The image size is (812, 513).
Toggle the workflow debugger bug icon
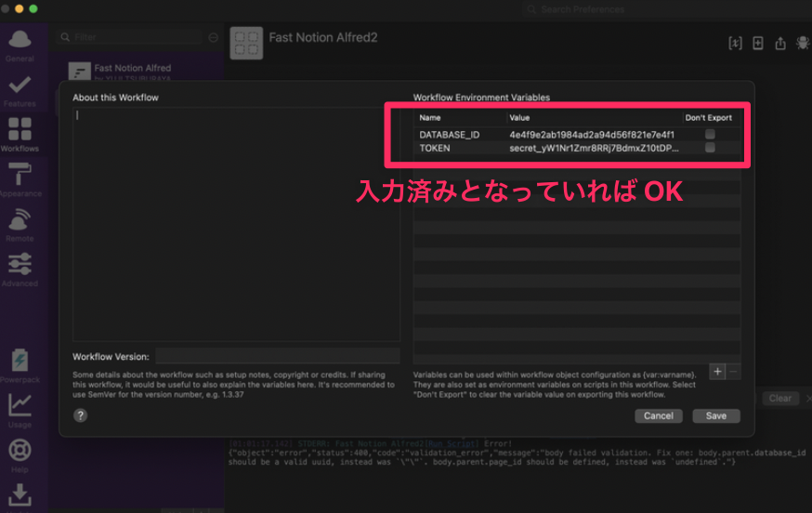(x=803, y=43)
